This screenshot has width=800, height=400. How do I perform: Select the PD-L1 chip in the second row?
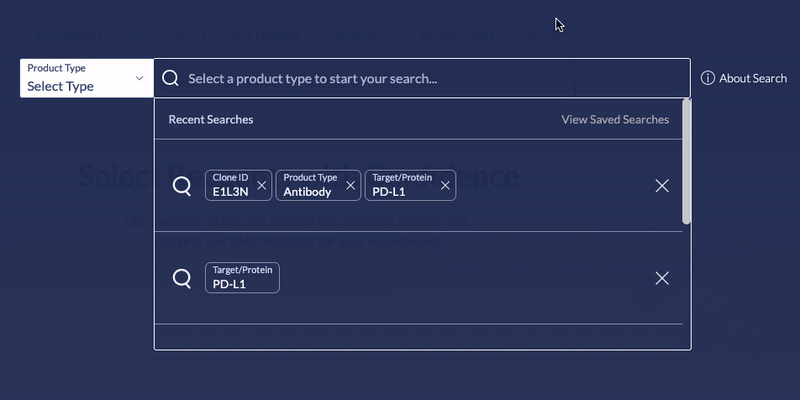click(x=242, y=278)
